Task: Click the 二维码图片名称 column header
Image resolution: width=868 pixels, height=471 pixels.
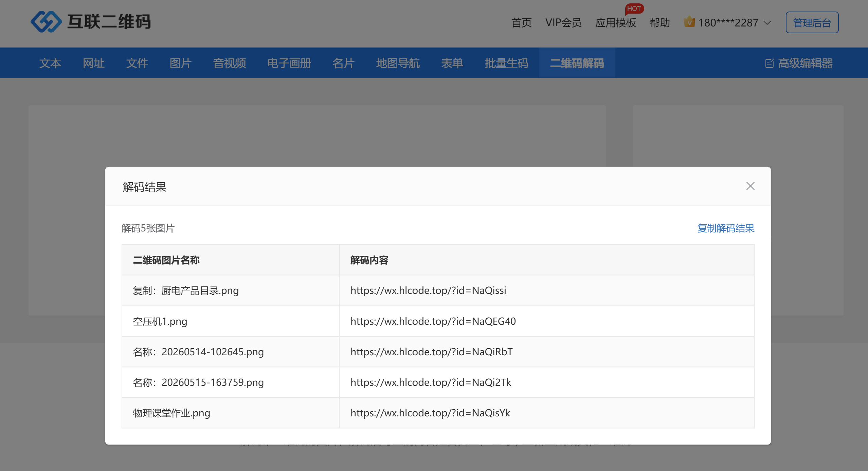Action: pos(166,260)
